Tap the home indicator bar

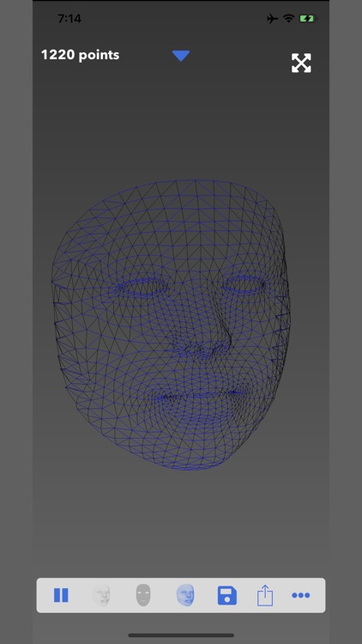[x=181, y=635]
